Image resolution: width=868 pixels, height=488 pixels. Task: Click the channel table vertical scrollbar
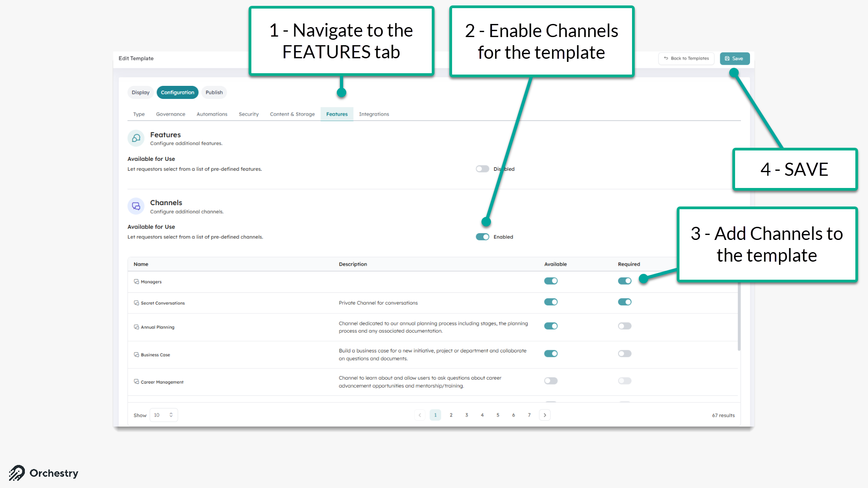(739, 316)
